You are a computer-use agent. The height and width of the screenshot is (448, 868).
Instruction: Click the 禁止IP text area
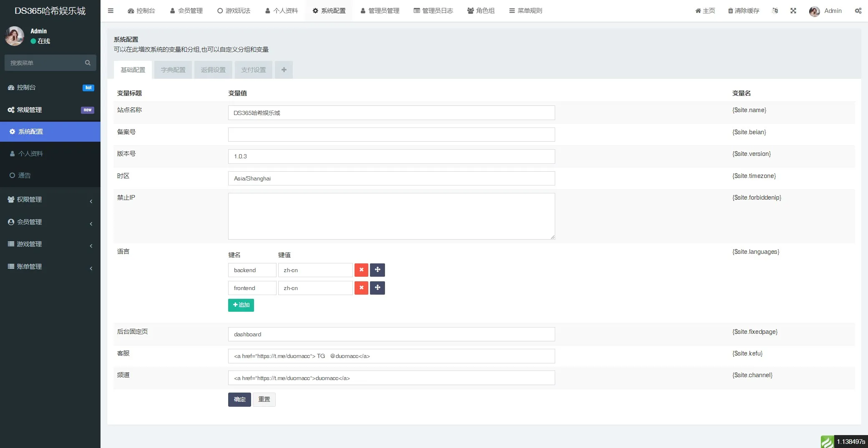tap(391, 216)
